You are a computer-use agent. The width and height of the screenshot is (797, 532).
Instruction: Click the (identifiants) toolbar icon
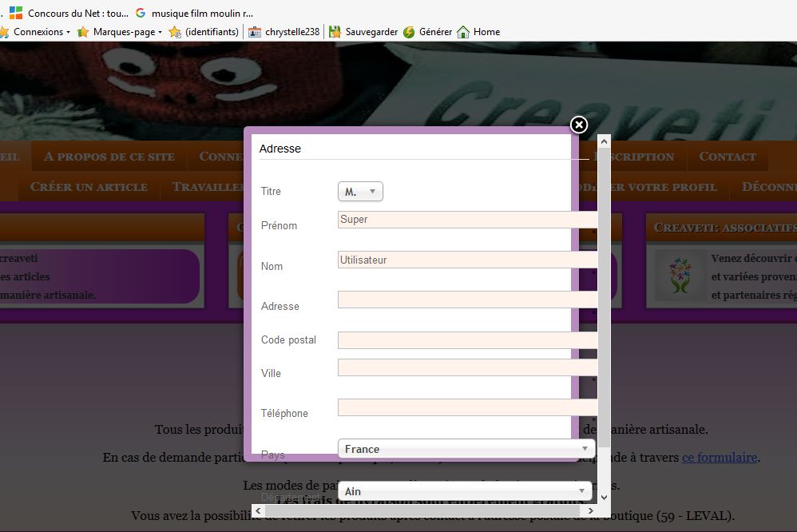(x=175, y=32)
